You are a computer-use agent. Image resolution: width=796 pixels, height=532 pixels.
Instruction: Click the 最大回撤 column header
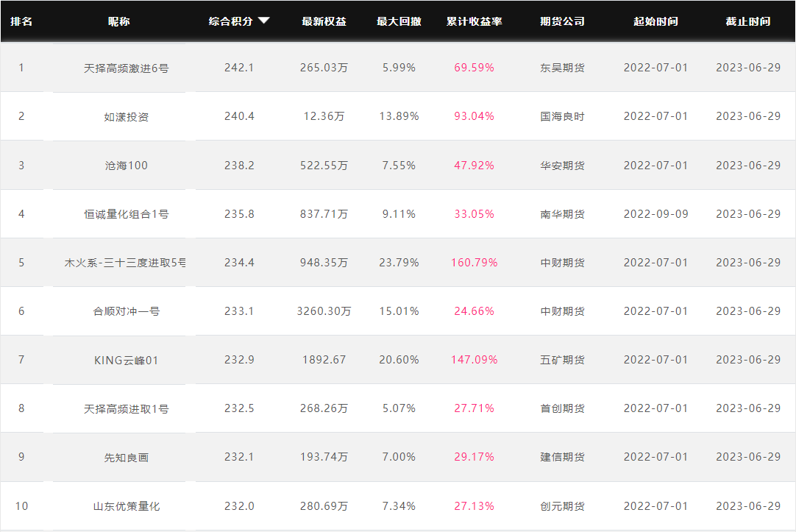coord(399,21)
